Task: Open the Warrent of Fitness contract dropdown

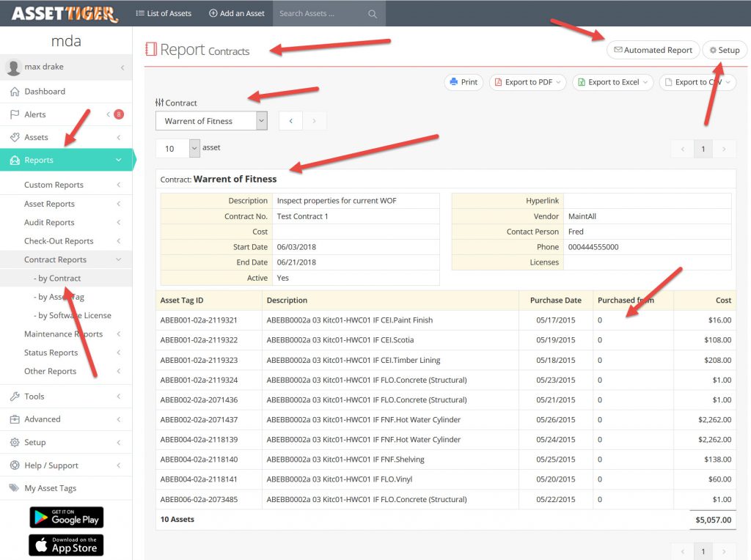Action: coord(211,121)
